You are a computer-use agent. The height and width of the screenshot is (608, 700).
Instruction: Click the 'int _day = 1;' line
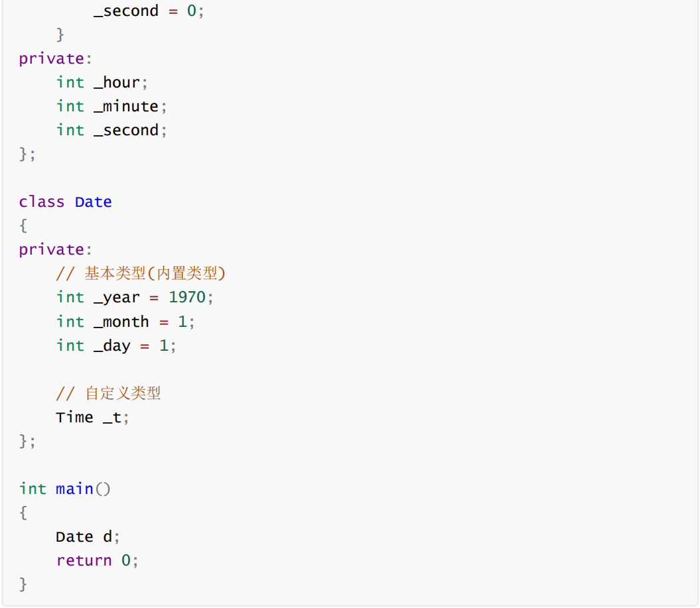coord(116,345)
